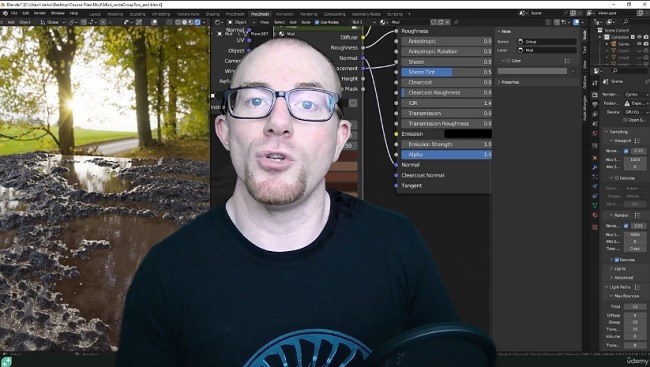Screen dimensions: 650x367
Task: Open the node editor Node menu
Action: click(306, 22)
